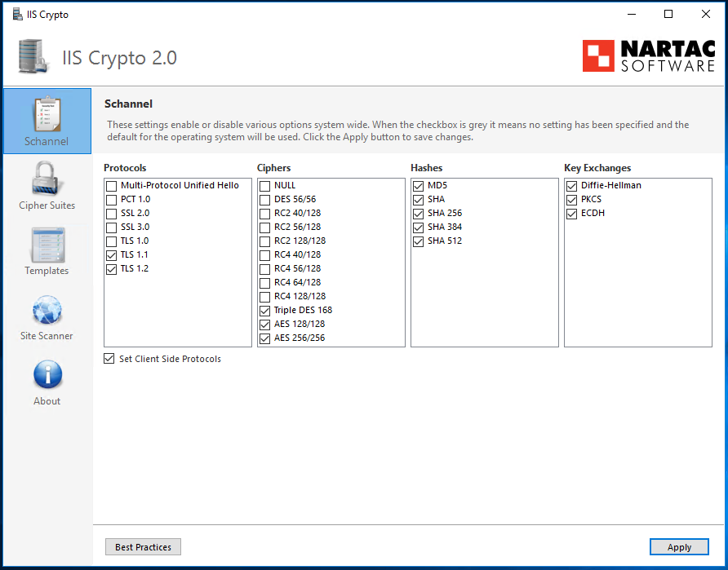Enable the SSL 2.0 protocol
728x570 pixels.
(112, 214)
